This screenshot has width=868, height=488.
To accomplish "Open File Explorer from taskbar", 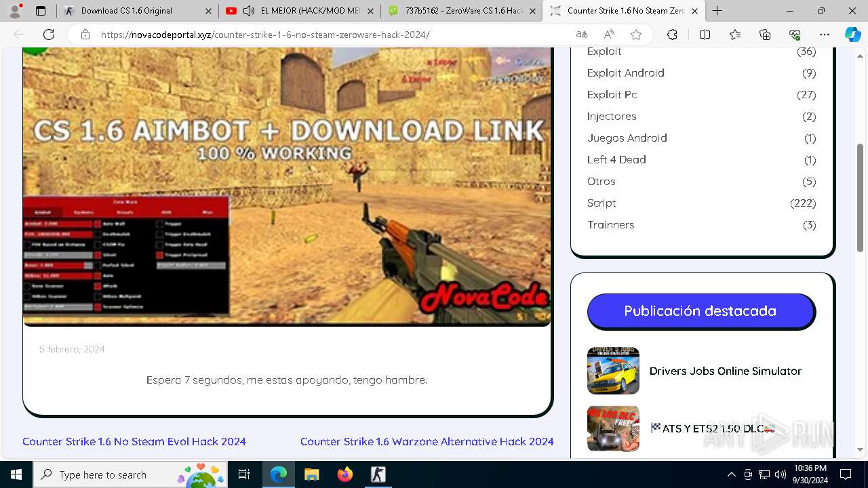I will pos(311,474).
